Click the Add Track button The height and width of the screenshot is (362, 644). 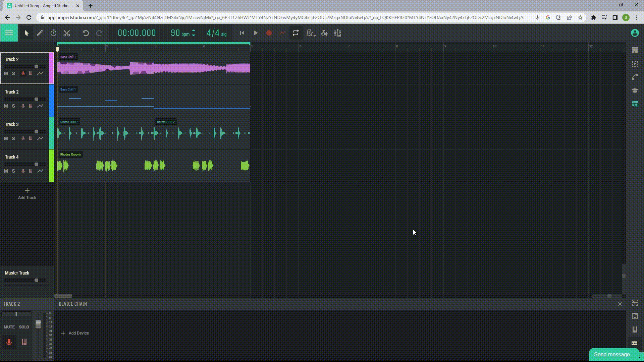point(26,194)
